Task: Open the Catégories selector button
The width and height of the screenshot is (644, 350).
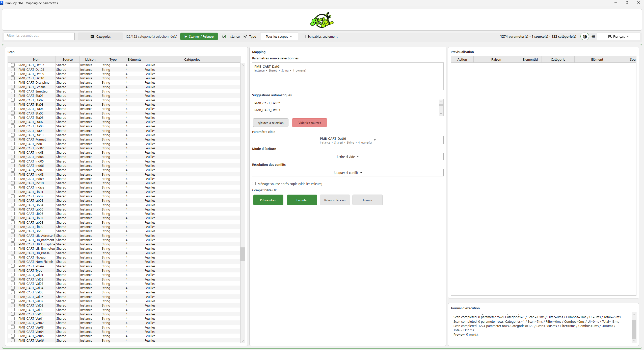Action: click(x=100, y=36)
